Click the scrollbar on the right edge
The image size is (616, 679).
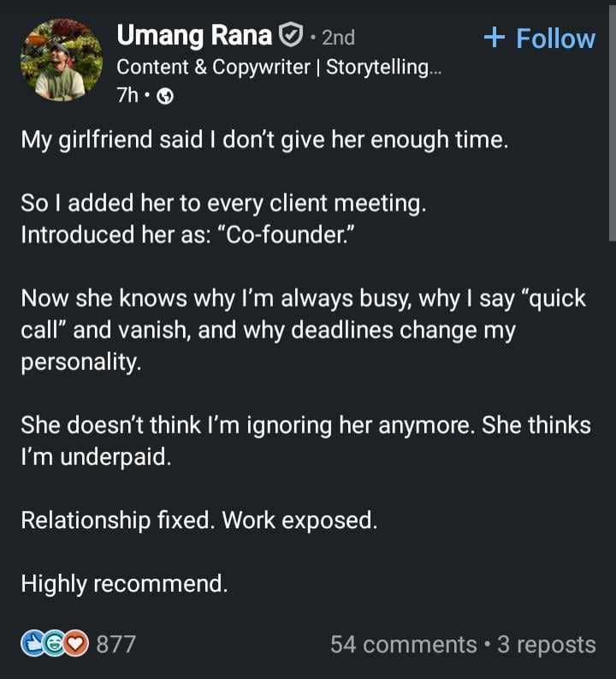pos(612,128)
